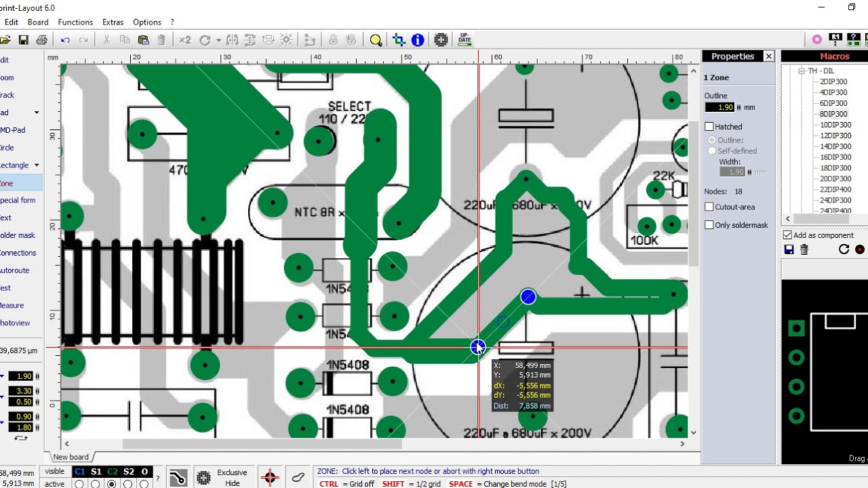Screen dimensions: 868x488
Task: Click the red dot icon under Macros
Action: [x=860, y=249]
